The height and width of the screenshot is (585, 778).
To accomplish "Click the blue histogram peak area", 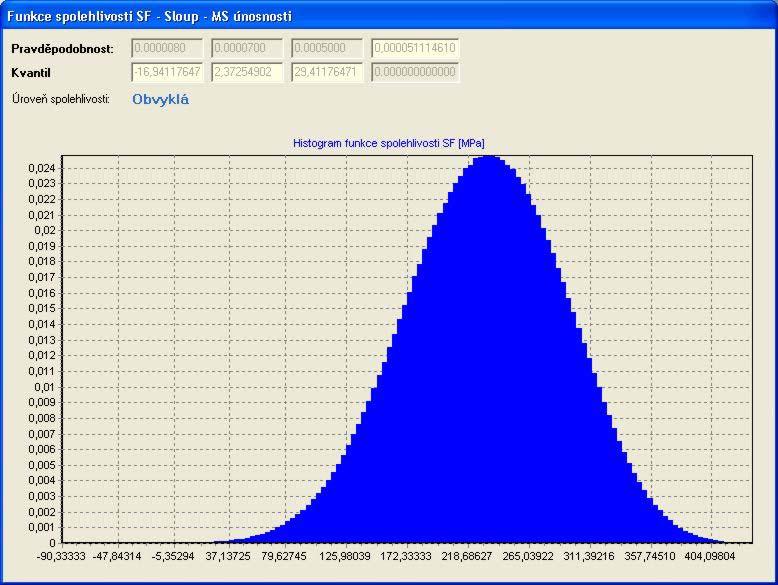I will coord(489,347).
